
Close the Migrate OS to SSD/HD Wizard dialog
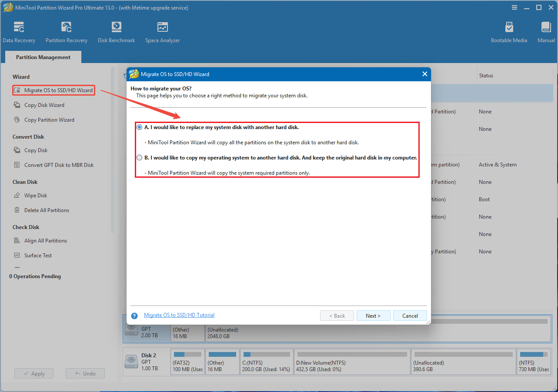pyautogui.click(x=425, y=74)
